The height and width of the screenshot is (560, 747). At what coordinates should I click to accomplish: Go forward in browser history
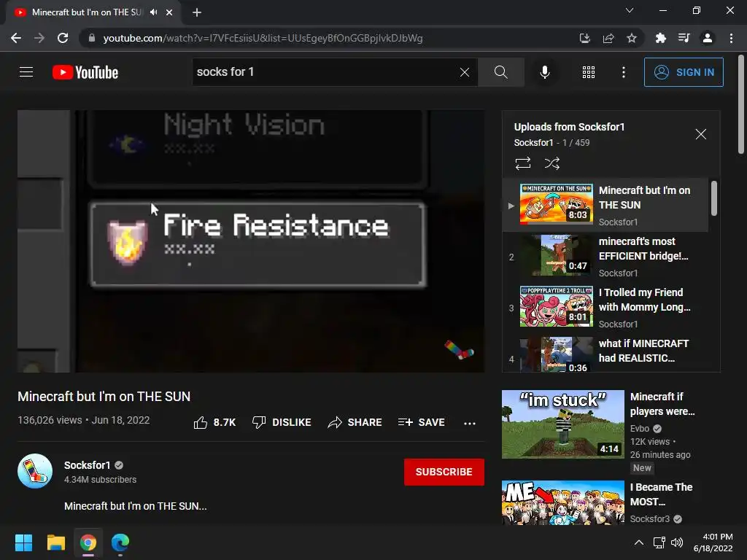39,38
